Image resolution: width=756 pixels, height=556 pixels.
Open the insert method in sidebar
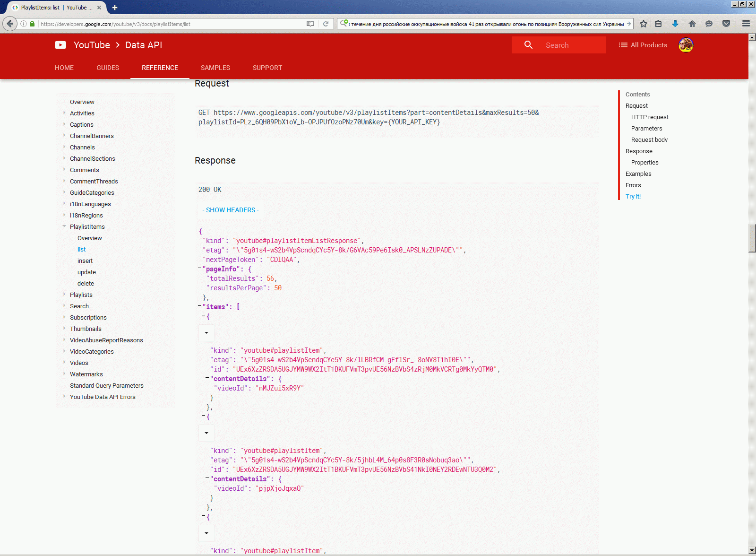(x=85, y=261)
